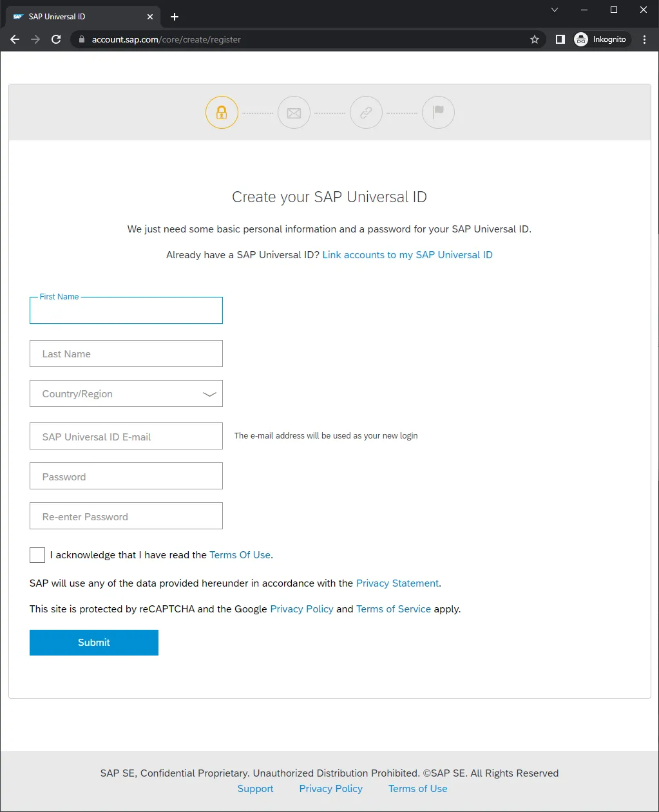Open a new browser tab
Image resolution: width=659 pixels, height=812 pixels.
(x=175, y=17)
